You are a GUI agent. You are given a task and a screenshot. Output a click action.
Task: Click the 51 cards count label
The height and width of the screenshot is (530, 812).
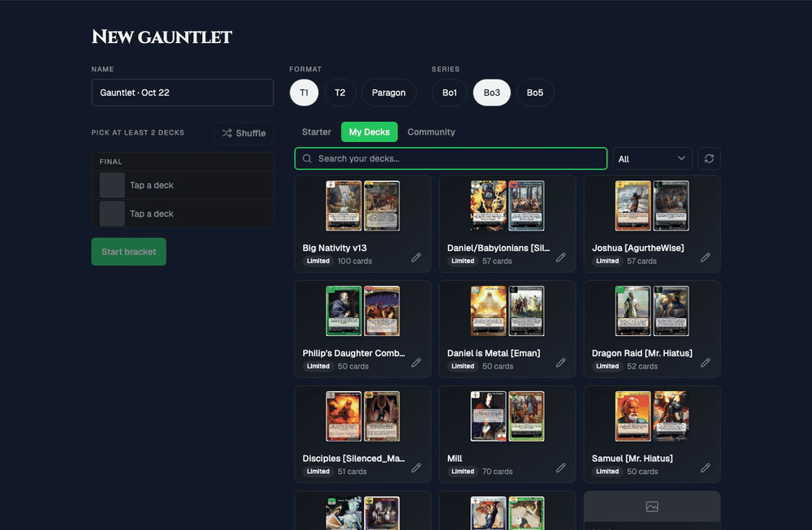pyautogui.click(x=352, y=472)
